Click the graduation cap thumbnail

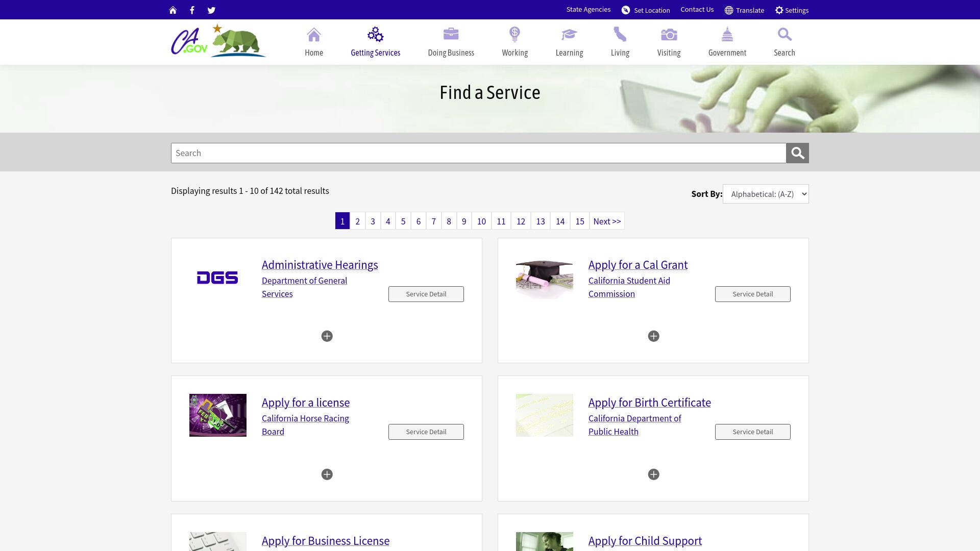tap(545, 278)
